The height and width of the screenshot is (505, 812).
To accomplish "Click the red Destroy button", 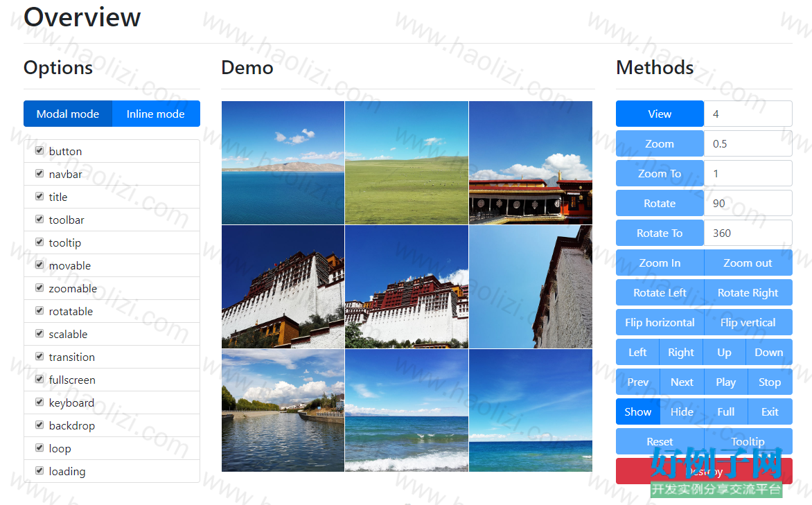I will click(x=705, y=471).
